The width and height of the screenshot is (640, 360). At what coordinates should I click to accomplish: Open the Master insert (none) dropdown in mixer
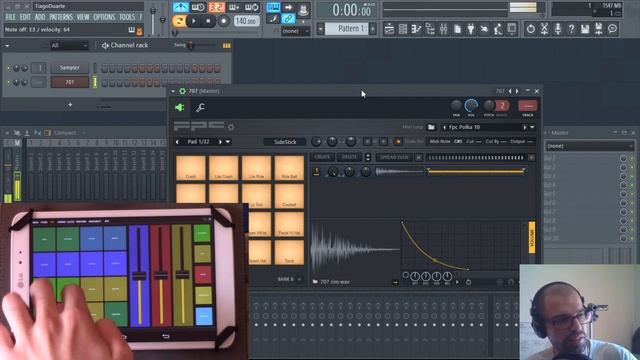pos(590,146)
